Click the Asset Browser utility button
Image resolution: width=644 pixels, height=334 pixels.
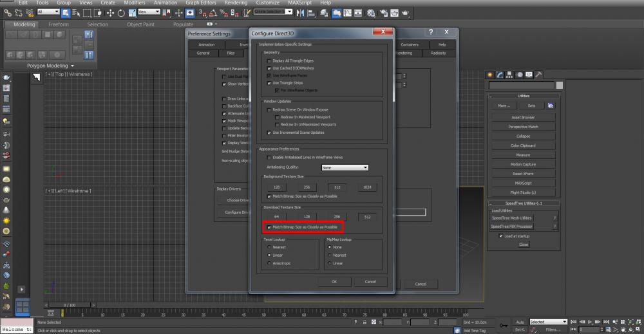523,117
